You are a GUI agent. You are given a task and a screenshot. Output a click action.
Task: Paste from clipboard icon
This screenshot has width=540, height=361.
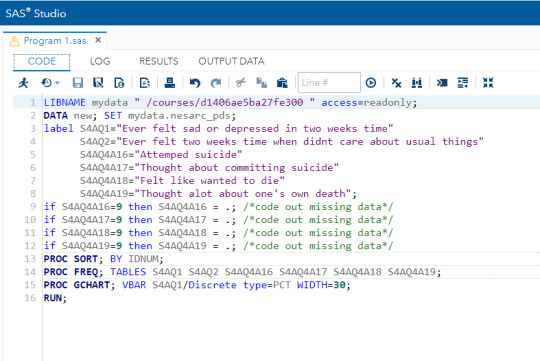pyautogui.click(x=282, y=83)
